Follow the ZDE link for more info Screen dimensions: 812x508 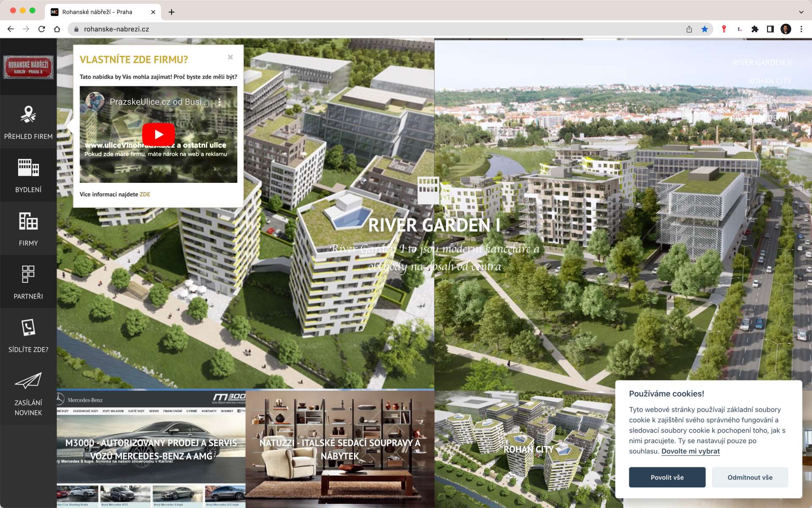point(145,194)
